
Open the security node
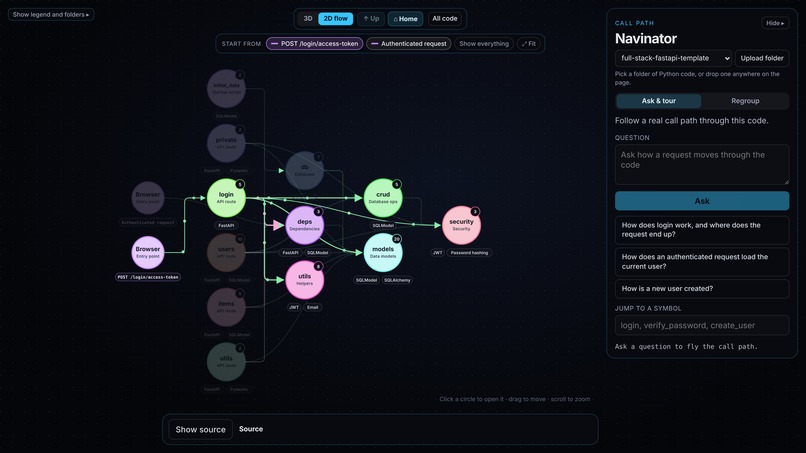[461, 225]
